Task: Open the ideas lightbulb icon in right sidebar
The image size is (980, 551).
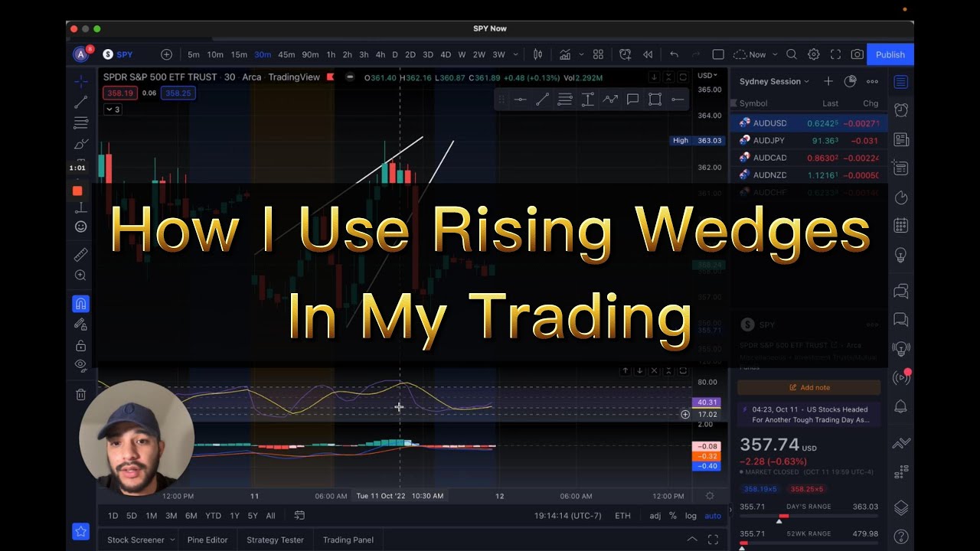Action: (901, 255)
